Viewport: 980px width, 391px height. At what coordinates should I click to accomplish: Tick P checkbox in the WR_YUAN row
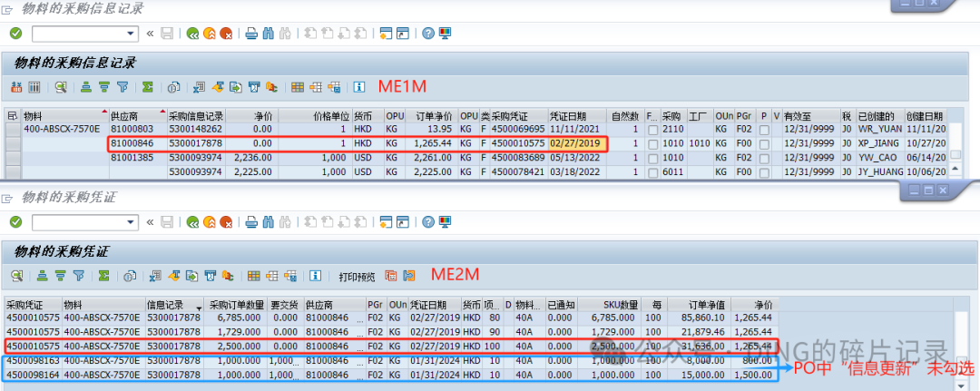[764, 130]
